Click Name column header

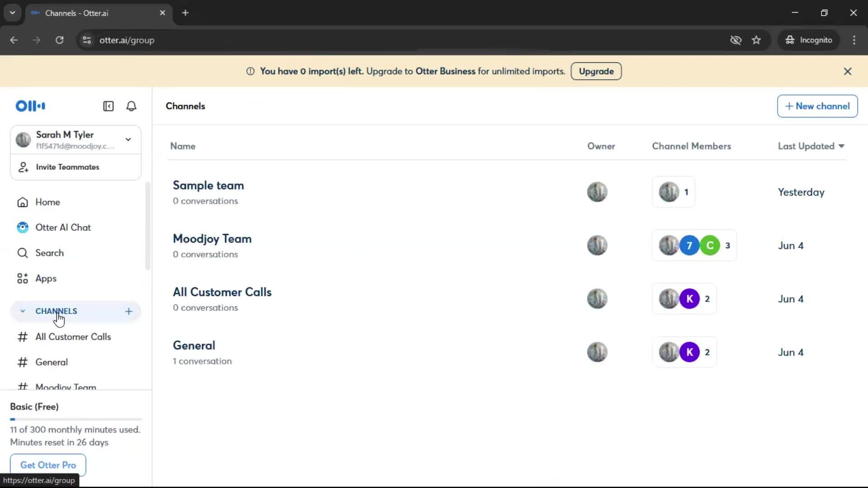point(183,146)
